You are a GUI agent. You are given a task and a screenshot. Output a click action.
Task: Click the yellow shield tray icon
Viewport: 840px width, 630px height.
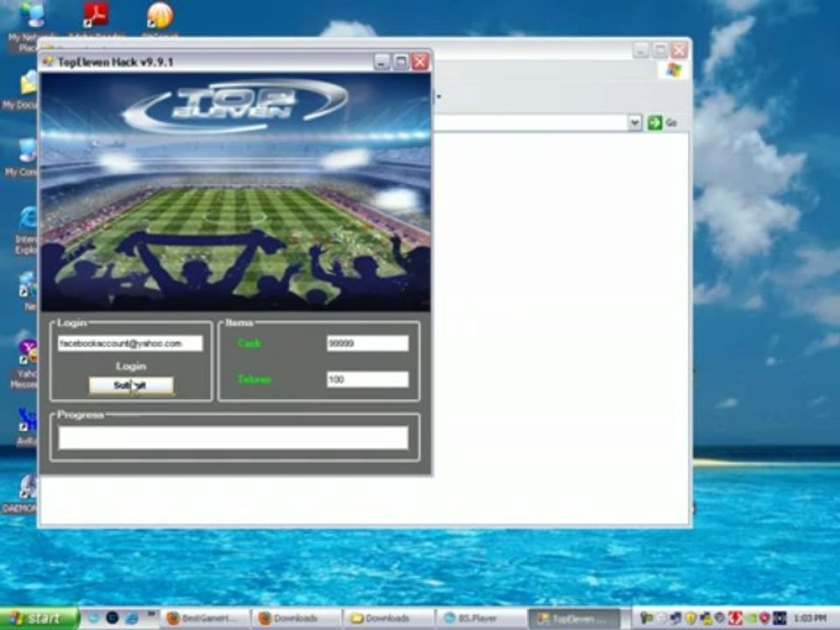(x=691, y=619)
